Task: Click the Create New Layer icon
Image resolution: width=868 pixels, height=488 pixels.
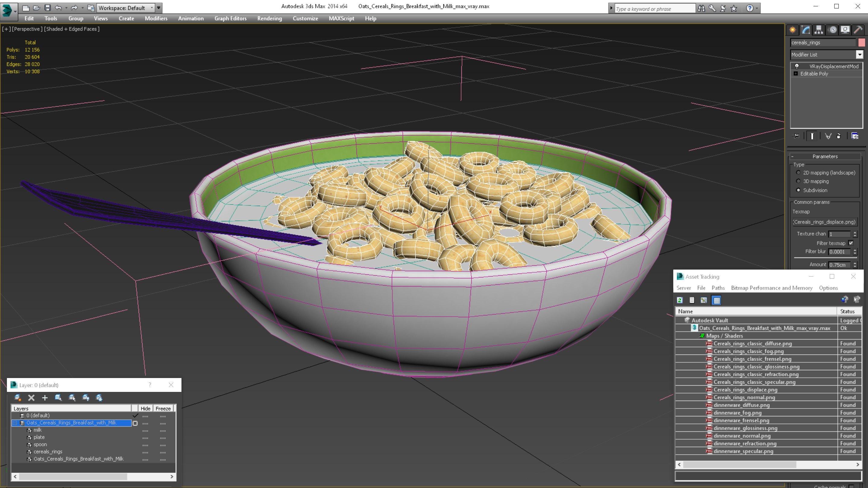Action: (x=18, y=398)
